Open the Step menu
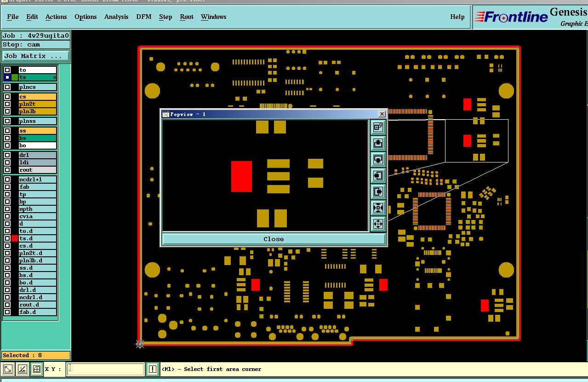Image resolution: width=588 pixels, height=382 pixels. pyautogui.click(x=166, y=17)
